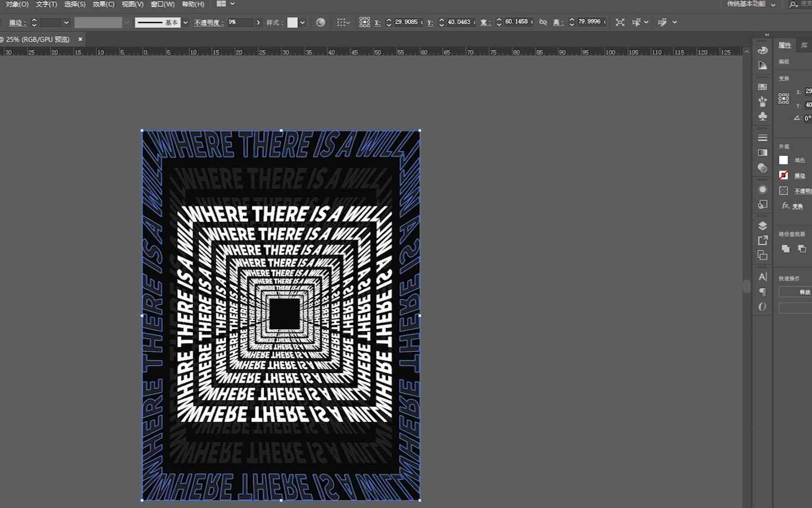Click the reference point grid in control bar

tap(364, 22)
